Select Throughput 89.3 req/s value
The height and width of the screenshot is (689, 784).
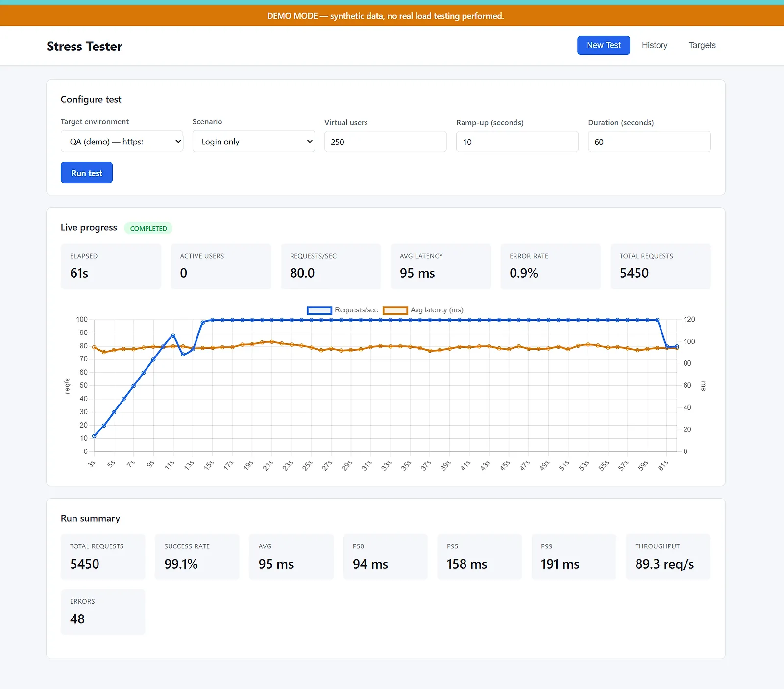click(664, 564)
